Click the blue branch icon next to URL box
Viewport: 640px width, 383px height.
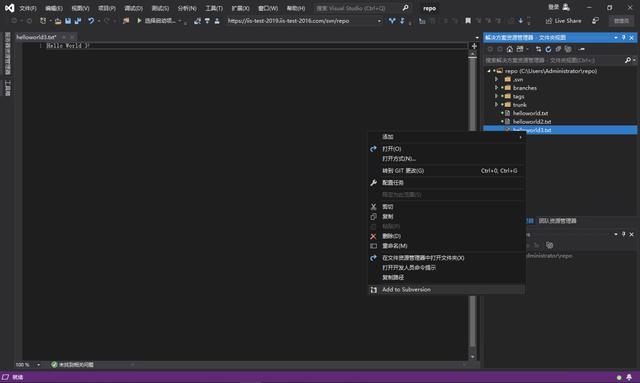click(x=392, y=21)
